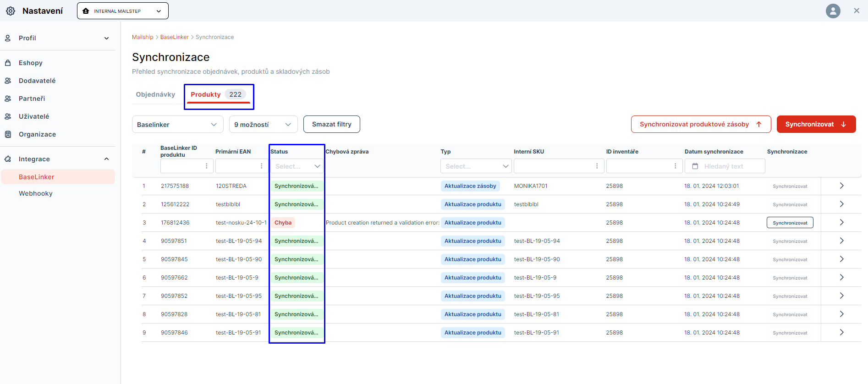Switch to the Objednávky tab
The image size is (868, 384).
click(x=155, y=94)
